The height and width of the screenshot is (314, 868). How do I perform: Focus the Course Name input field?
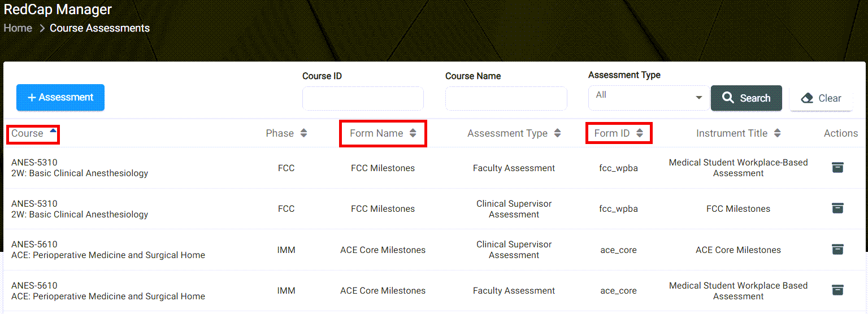pos(506,99)
